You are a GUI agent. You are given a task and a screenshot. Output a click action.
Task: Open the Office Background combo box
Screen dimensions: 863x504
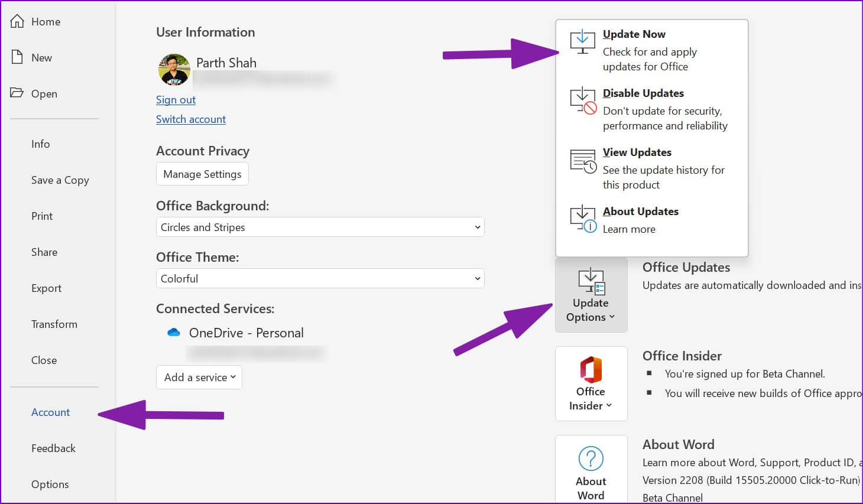pyautogui.click(x=320, y=227)
